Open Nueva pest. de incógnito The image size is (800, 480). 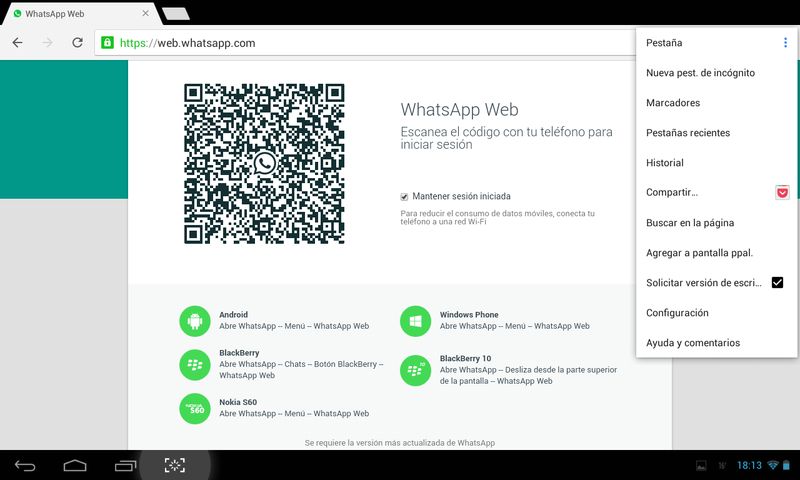716,73
